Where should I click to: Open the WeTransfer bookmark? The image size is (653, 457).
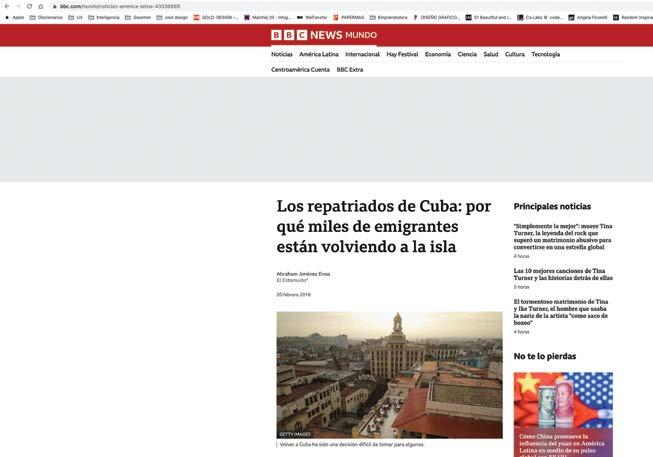312,17
